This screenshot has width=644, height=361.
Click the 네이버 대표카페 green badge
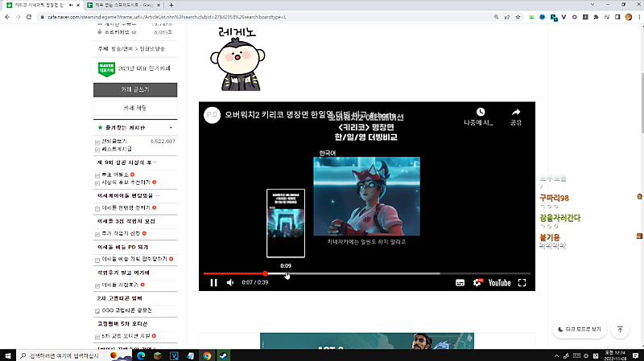point(106,69)
